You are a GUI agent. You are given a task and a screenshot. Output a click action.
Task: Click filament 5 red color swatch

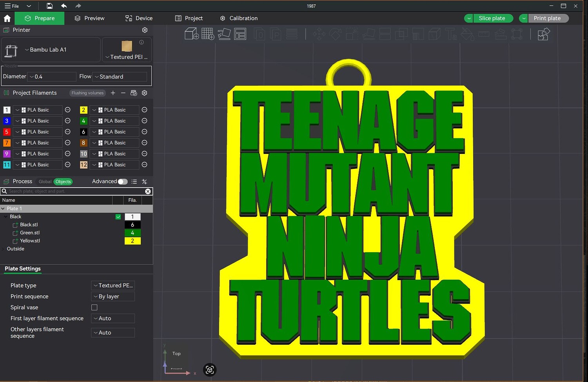(7, 132)
